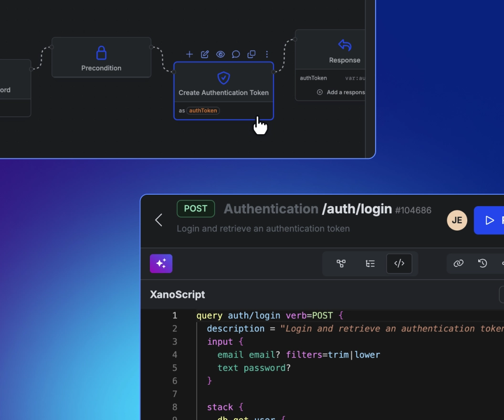Viewport: 504px width, 420px height.
Task: Click code line 1 query auth/login
Action: click(x=270, y=315)
